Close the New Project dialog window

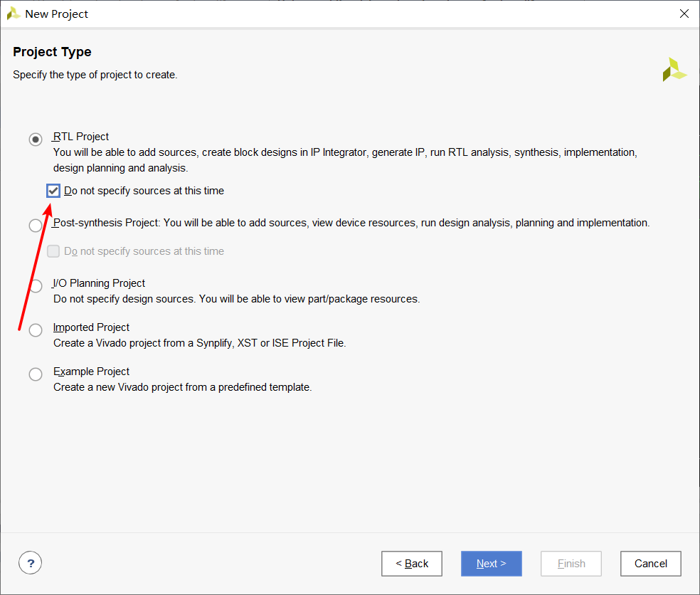684,14
